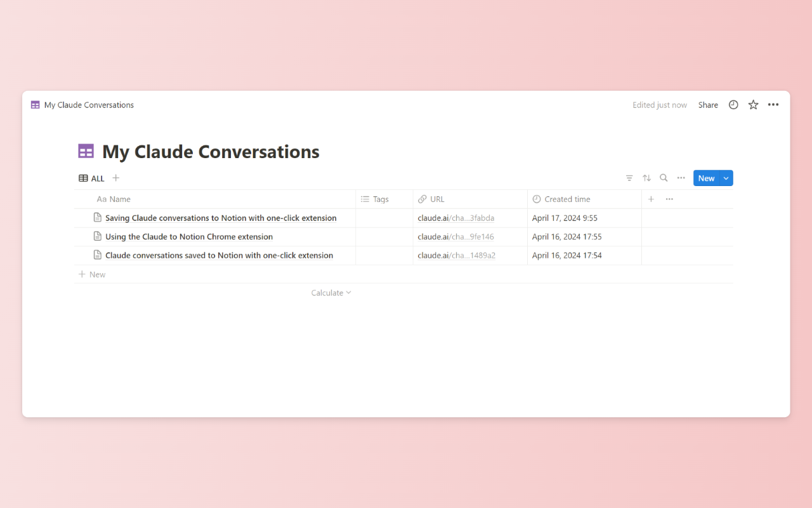
Task: Add a property with plus column icon
Action: pos(651,199)
